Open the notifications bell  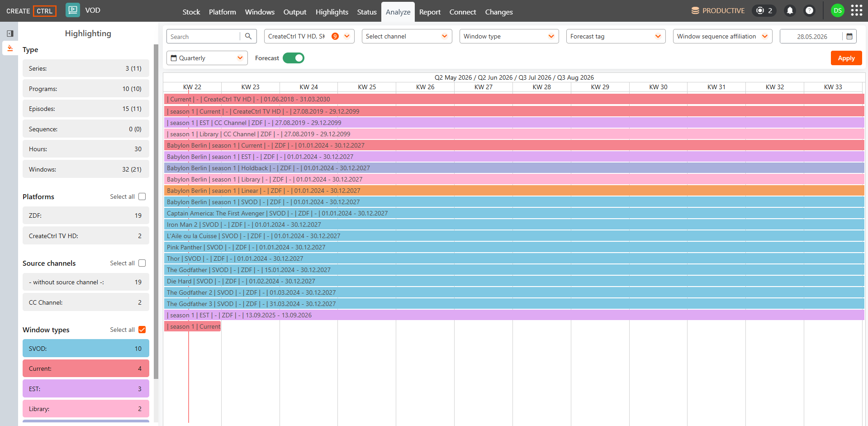point(790,10)
